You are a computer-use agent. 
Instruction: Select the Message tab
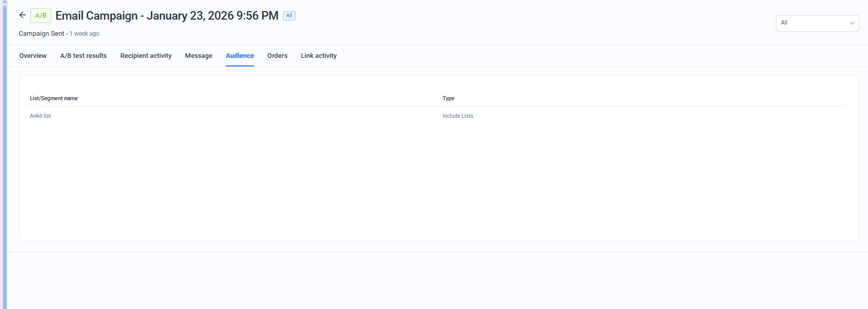(198, 56)
